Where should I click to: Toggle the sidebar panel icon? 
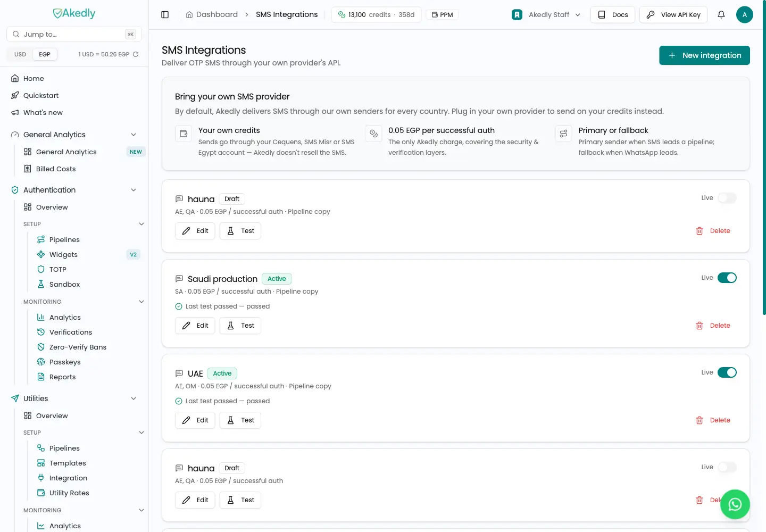[x=165, y=15]
